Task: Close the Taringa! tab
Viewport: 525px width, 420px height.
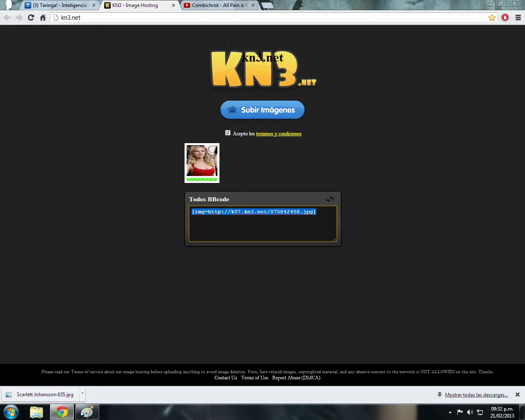Action: pos(94,5)
